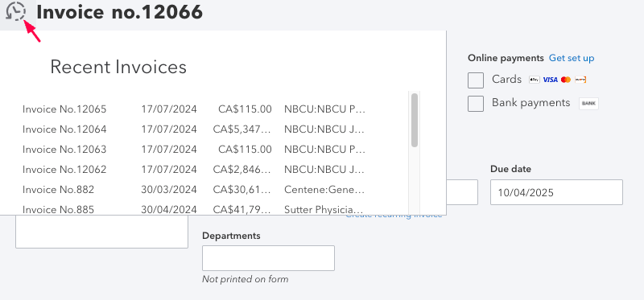644x300 pixels.
Task: Click the recent invoices list scrollbar
Action: click(415, 120)
